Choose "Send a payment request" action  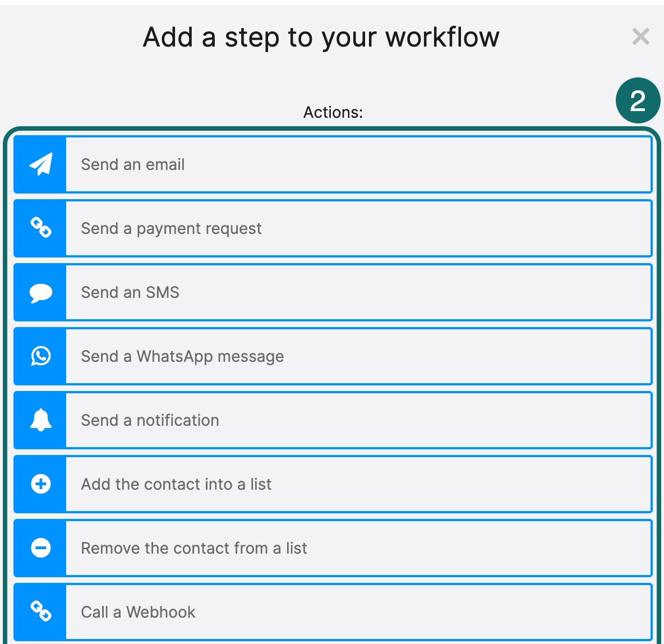pos(172,228)
